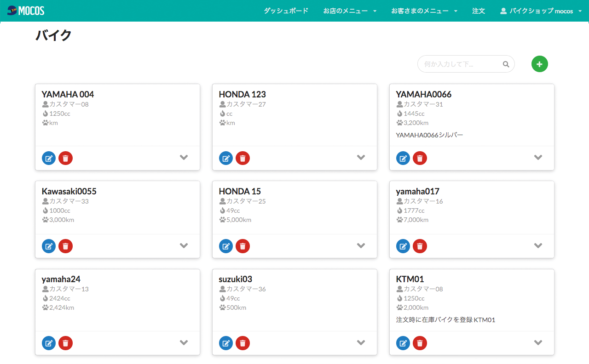Click the KTM01 title
Image resolution: width=589 pixels, height=364 pixels.
point(410,279)
